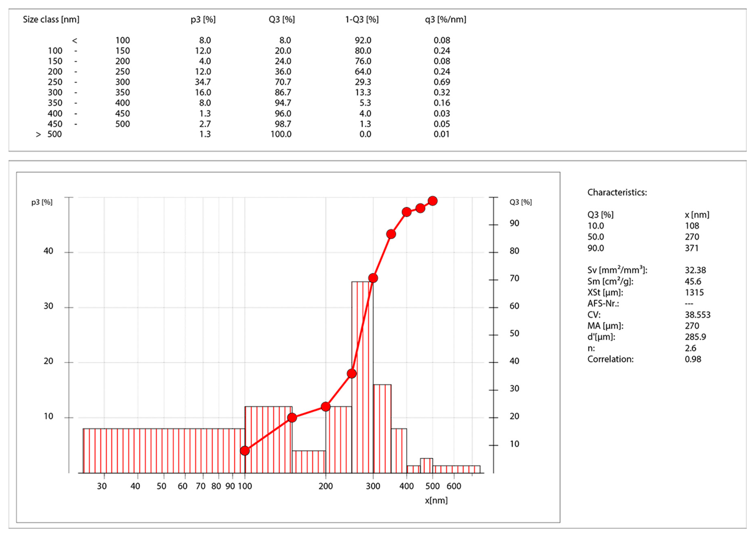The width and height of the screenshot is (756, 535).
Task: Click the Size class [nm] column header
Action: point(51,19)
